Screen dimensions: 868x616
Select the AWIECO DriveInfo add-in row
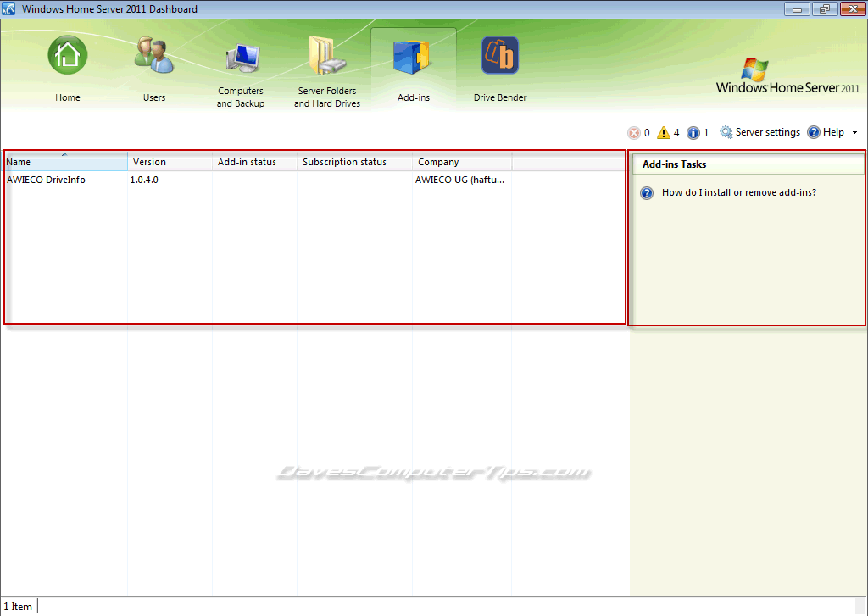(314, 180)
